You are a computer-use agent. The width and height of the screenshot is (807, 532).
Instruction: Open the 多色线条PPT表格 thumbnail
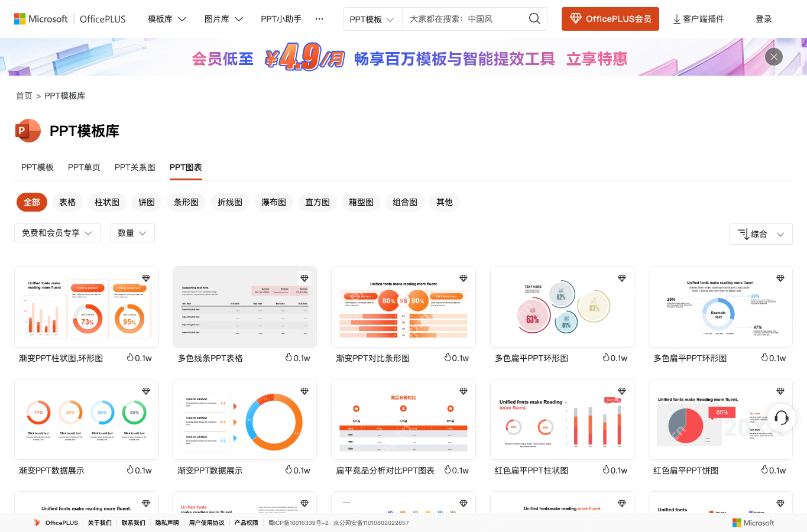tap(245, 307)
